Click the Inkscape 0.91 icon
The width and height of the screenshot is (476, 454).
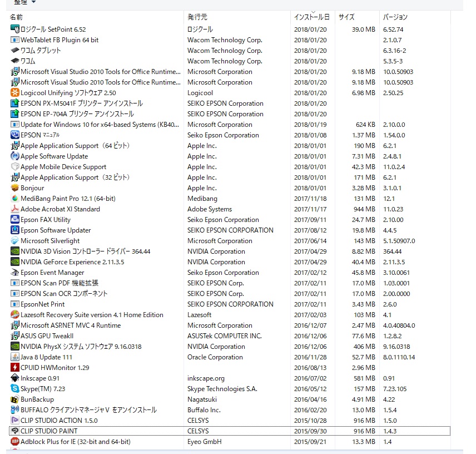coord(15,378)
